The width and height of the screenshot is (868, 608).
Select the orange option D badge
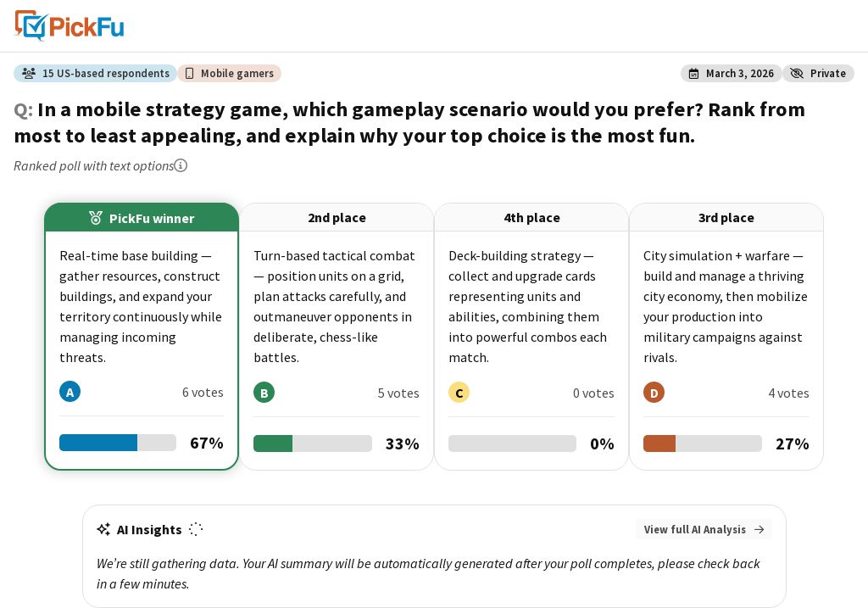pyautogui.click(x=654, y=393)
